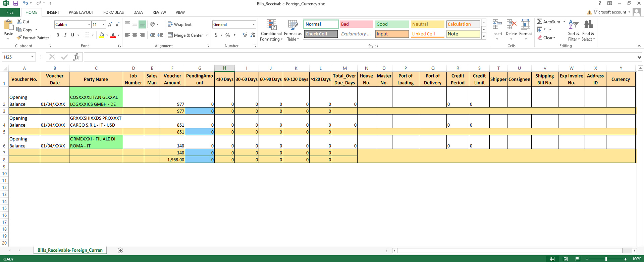
Task: Open the Name Box dropdown arrow
Action: click(x=32, y=57)
